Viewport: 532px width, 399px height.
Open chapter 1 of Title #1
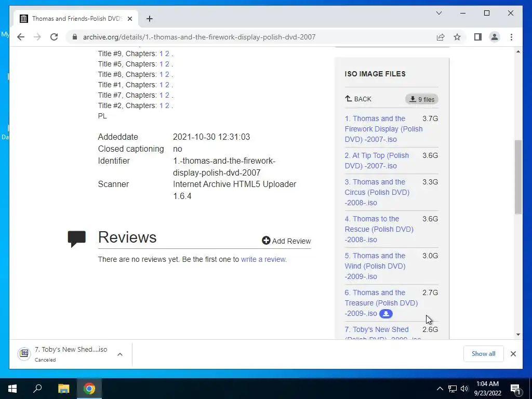click(x=161, y=85)
